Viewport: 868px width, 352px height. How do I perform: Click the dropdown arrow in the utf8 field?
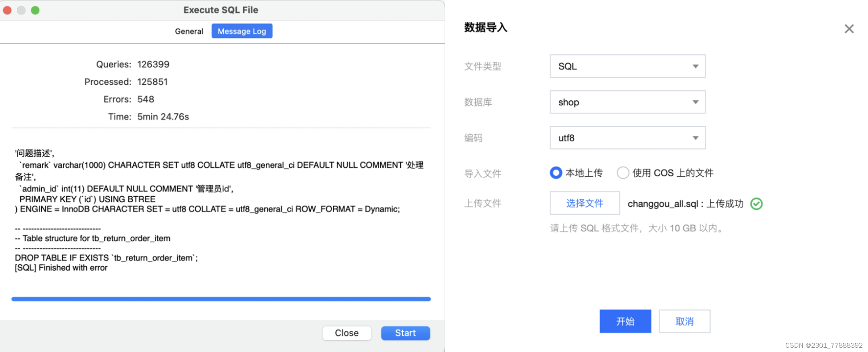tap(695, 138)
